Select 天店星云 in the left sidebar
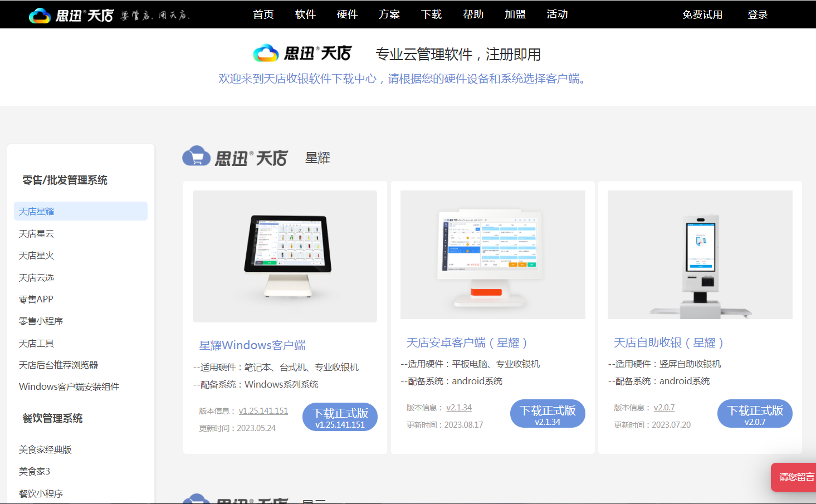This screenshot has width=816, height=504. (x=36, y=233)
